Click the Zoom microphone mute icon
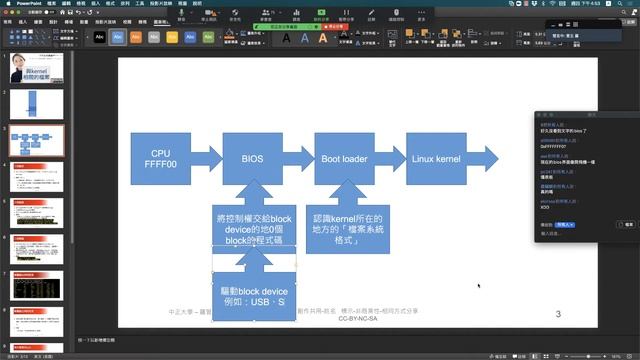The height and width of the screenshot is (360, 640). click(181, 13)
